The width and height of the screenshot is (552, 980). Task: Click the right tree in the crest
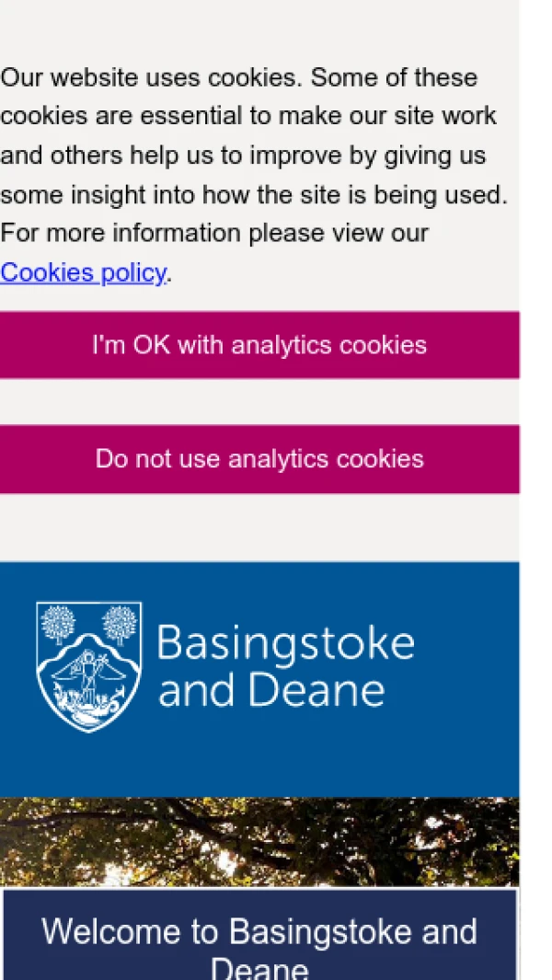[120, 623]
